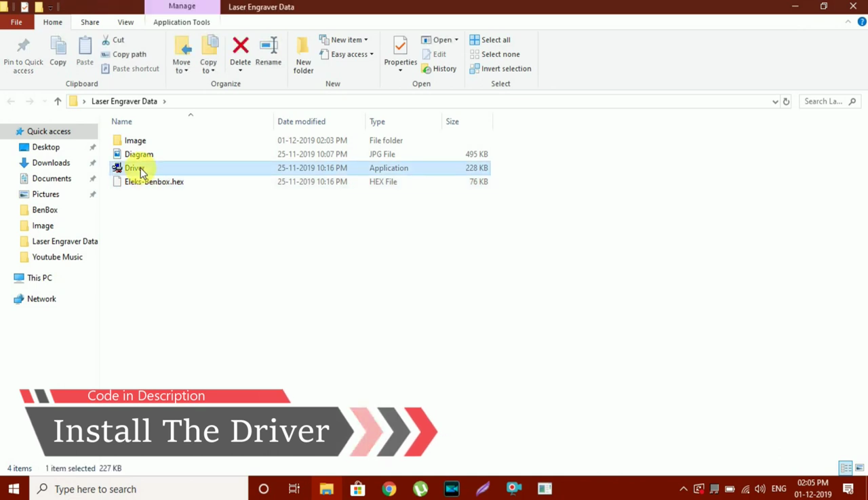Open Pictures in navigation pane
The height and width of the screenshot is (500, 868).
pos(45,194)
